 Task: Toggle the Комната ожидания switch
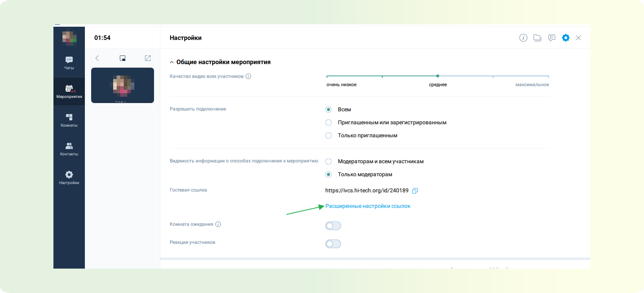pos(333,226)
